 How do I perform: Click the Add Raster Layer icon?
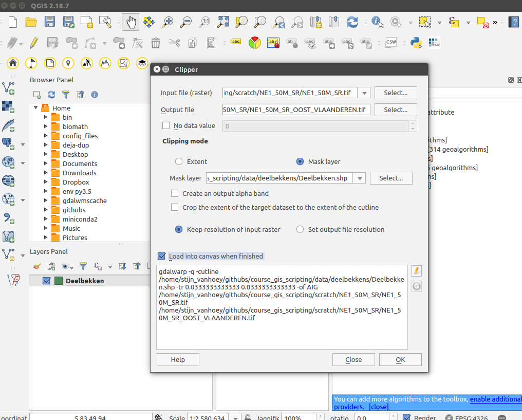8,107
